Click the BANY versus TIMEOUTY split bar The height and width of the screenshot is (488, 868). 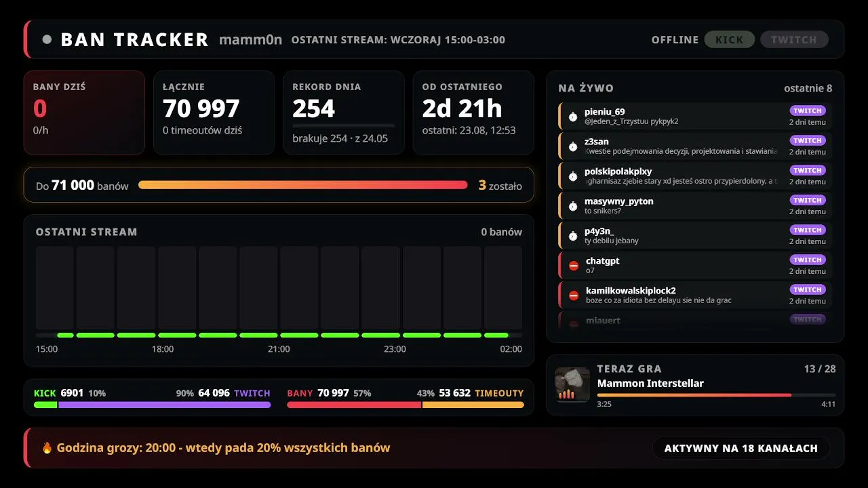[406, 405]
